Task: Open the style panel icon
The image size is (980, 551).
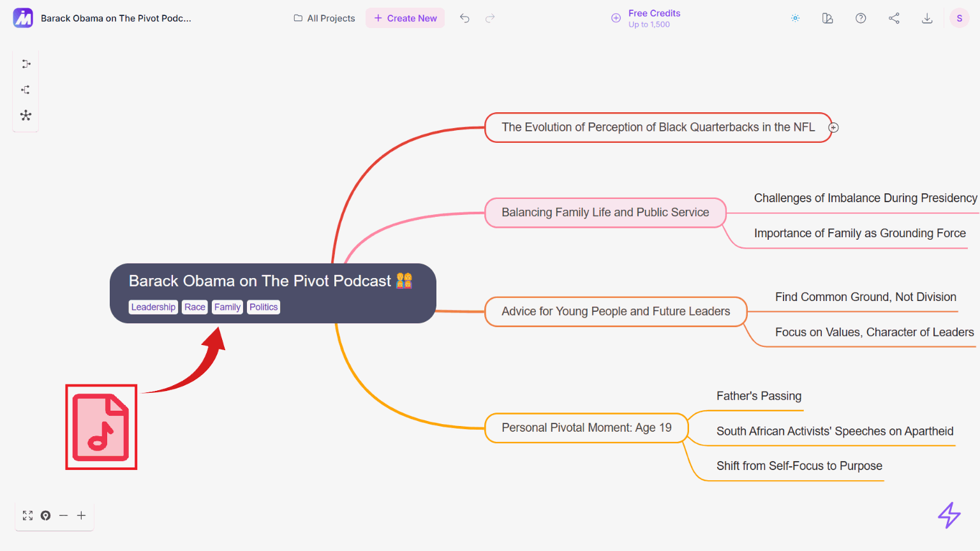Action: click(828, 18)
